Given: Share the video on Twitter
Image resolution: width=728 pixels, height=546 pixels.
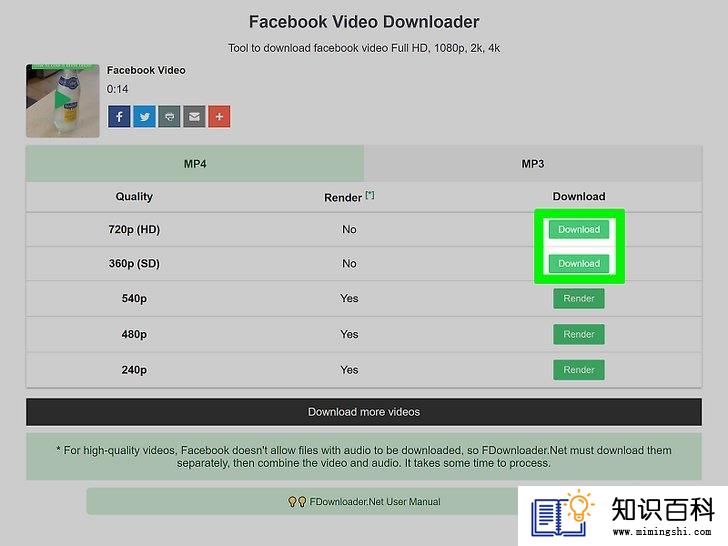Looking at the screenshot, I should 144,117.
